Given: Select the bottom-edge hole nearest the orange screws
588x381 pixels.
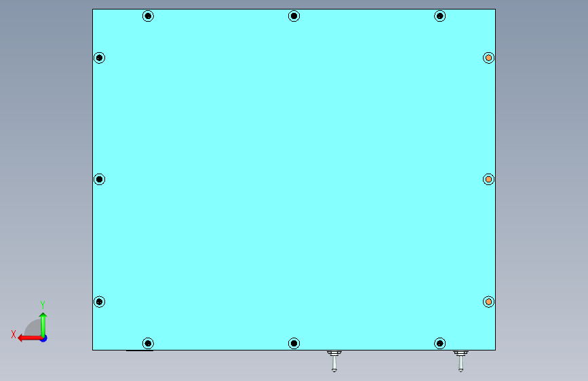Looking at the screenshot, I should click(440, 343).
